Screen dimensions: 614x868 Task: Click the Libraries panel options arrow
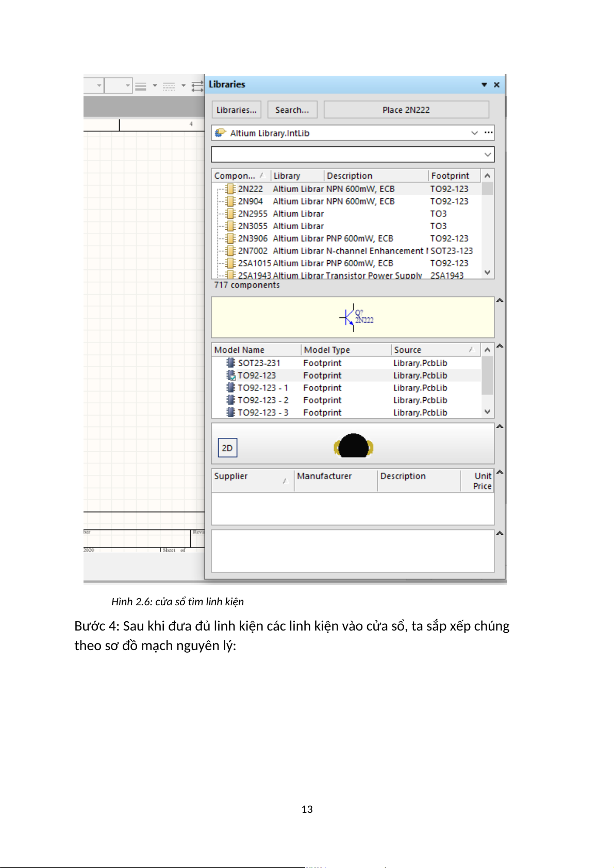pyautogui.click(x=484, y=85)
